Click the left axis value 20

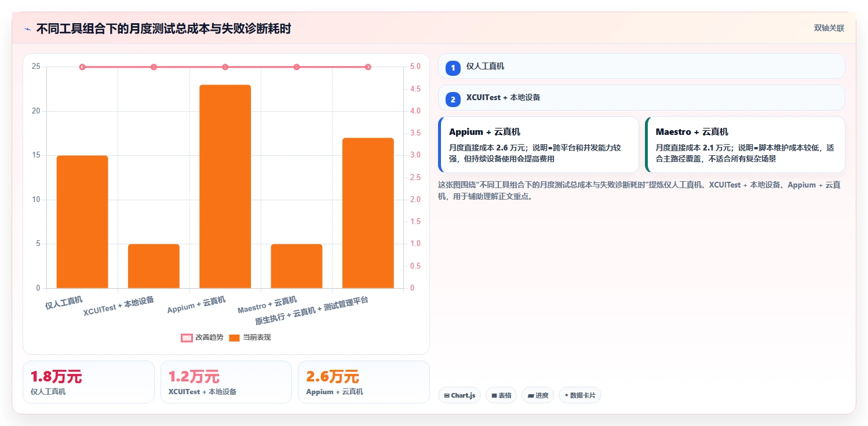point(36,111)
